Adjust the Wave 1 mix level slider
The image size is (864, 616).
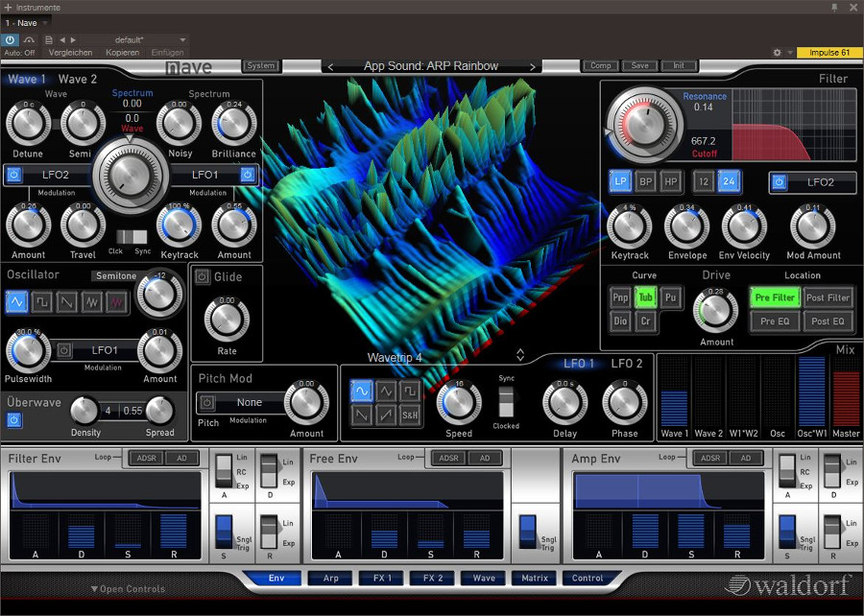coord(674,391)
